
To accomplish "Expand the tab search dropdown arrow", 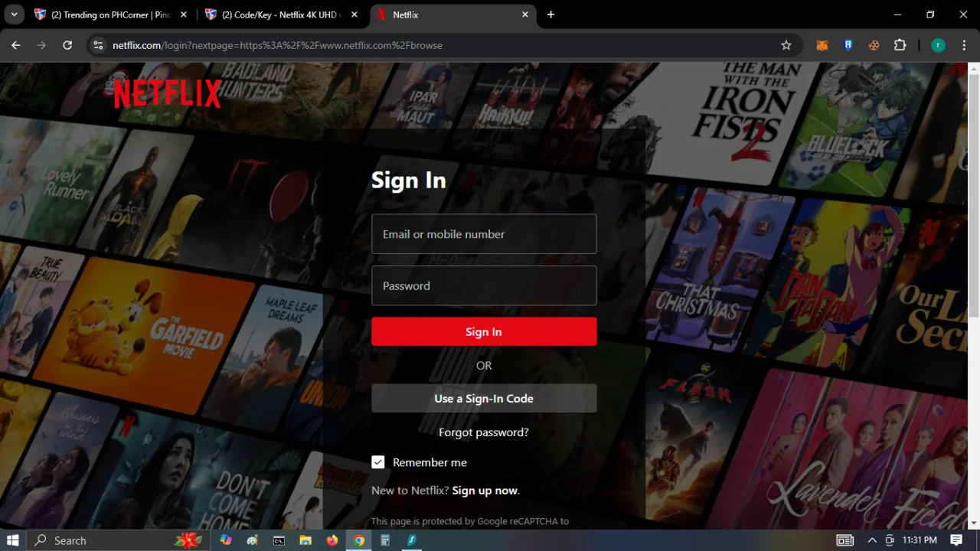I will point(14,15).
